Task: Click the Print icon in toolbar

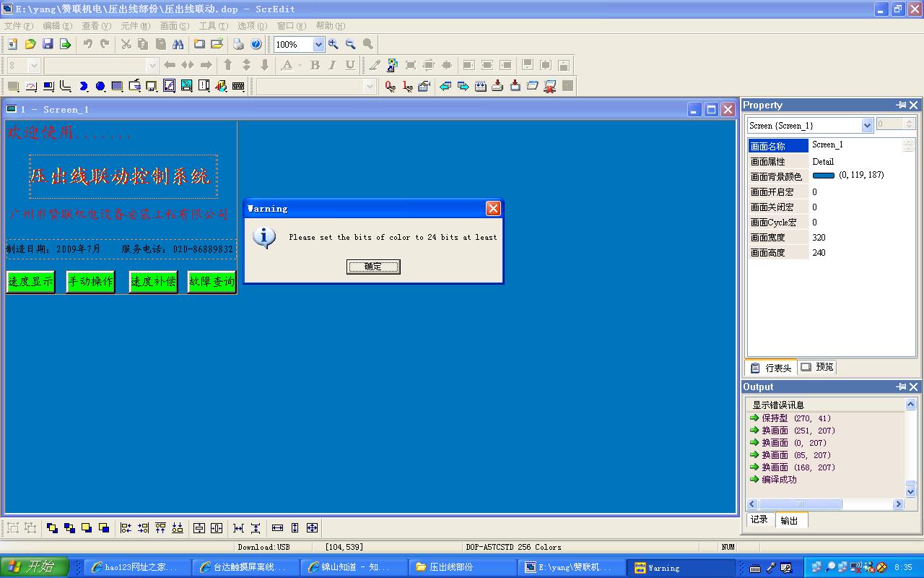Action: click(x=238, y=44)
